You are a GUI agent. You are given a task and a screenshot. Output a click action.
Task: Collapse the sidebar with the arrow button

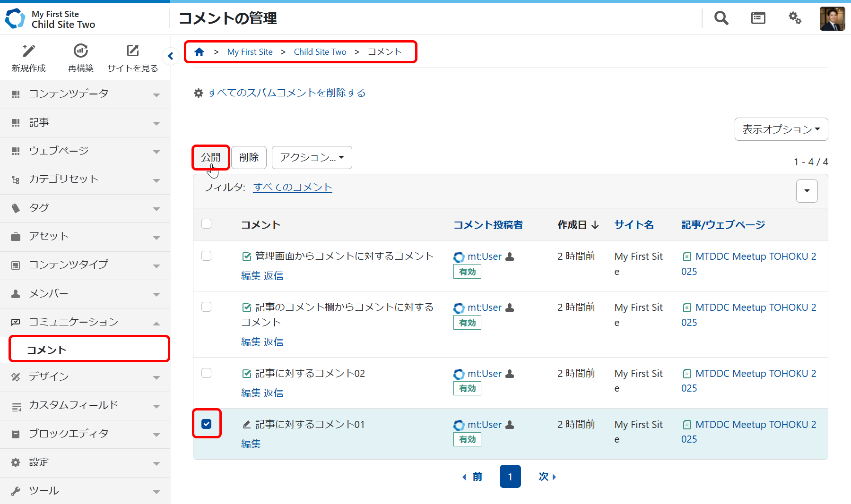[170, 56]
